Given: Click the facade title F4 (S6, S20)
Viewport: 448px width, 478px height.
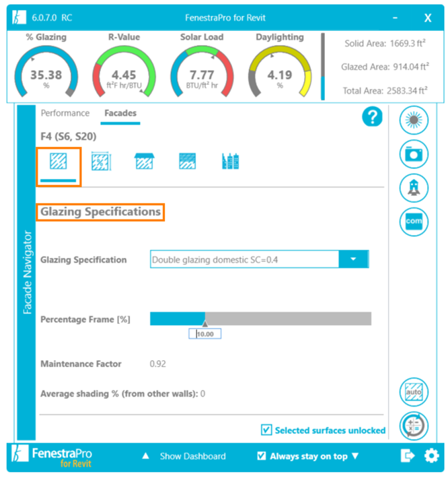Looking at the screenshot, I should pos(69,136).
